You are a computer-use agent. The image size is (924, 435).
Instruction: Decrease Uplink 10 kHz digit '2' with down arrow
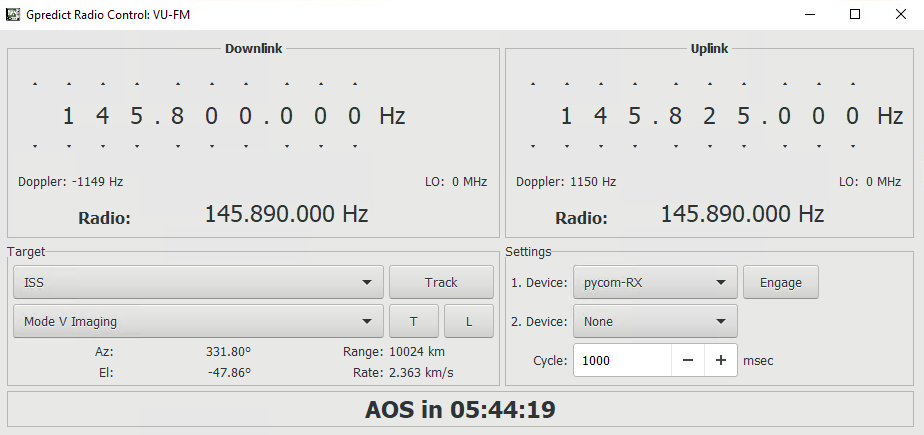coord(710,146)
